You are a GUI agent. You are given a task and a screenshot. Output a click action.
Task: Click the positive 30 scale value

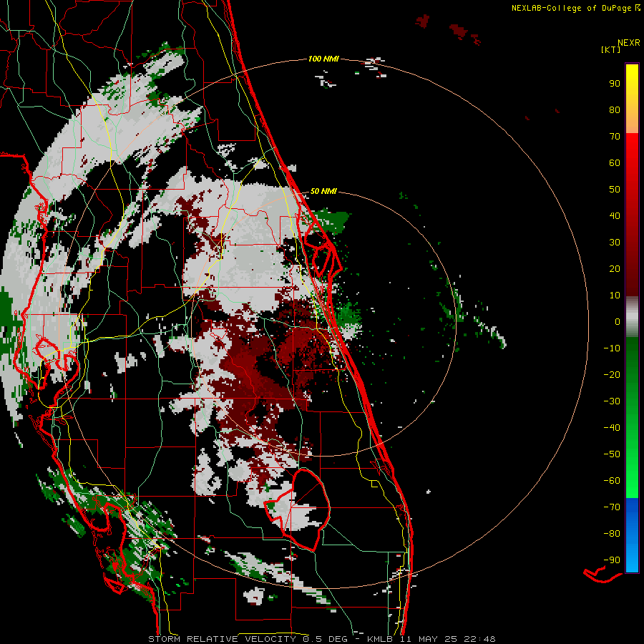pyautogui.click(x=615, y=243)
